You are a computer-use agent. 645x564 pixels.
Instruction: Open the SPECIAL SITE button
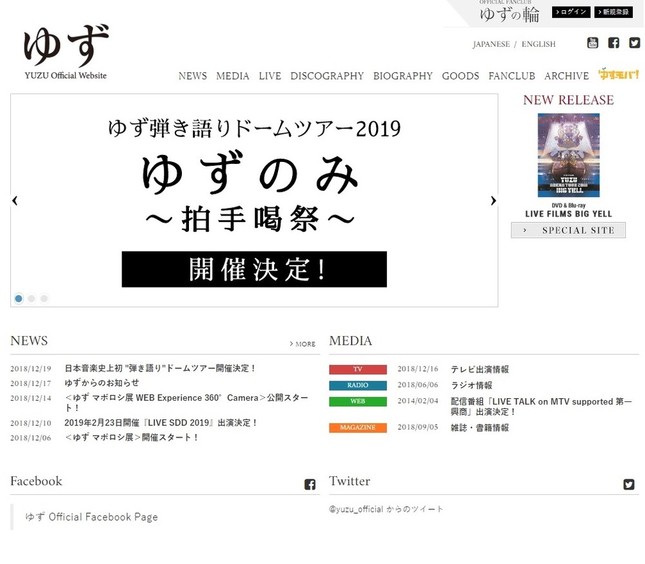click(x=568, y=230)
